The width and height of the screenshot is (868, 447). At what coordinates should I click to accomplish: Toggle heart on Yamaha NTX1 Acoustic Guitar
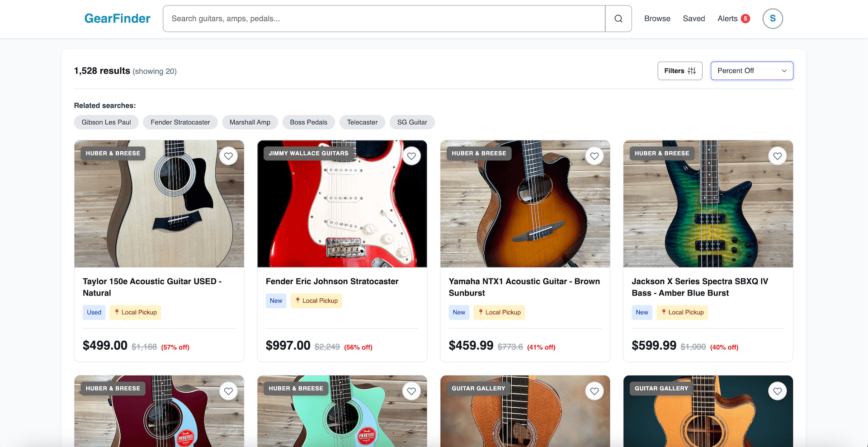pos(594,156)
